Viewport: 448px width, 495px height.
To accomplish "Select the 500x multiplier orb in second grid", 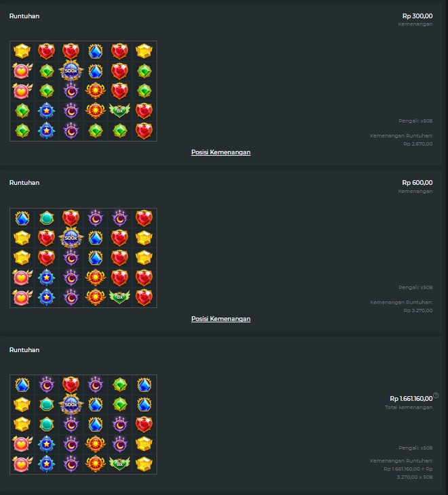I will [71, 238].
